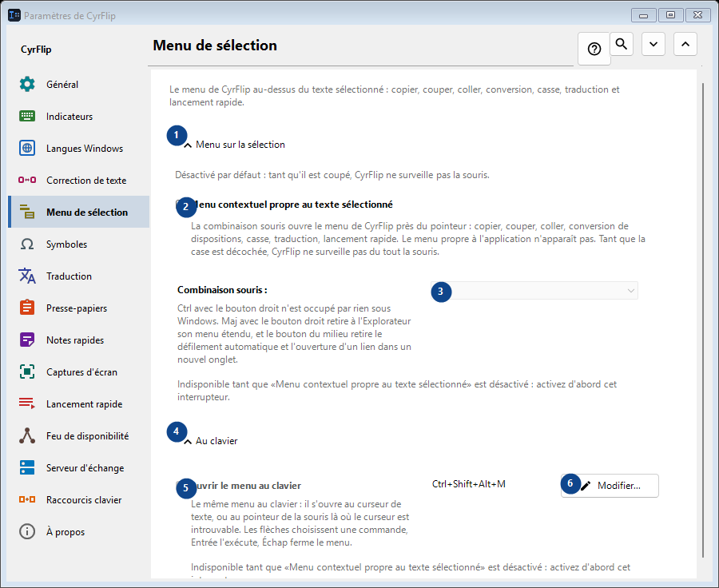Screen dimensions: 719x588
Task: Click the 'Désactivé par défaut' description line
Action: coord(332,175)
